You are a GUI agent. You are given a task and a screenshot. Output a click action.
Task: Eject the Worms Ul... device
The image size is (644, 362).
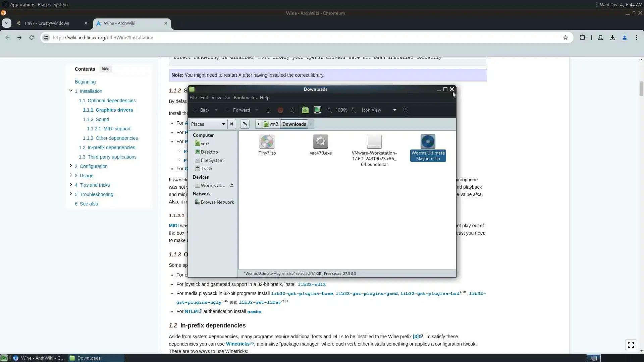click(232, 185)
